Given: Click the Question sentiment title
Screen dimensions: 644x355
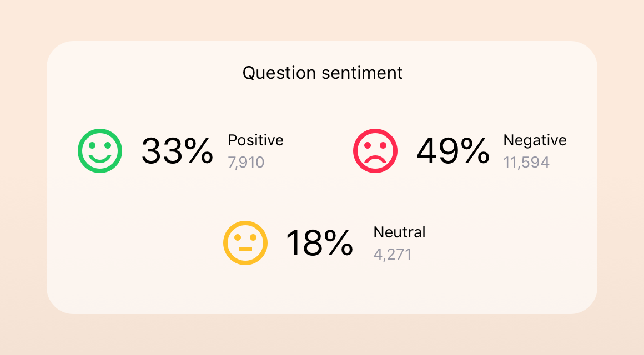Looking at the screenshot, I should point(323,73).
